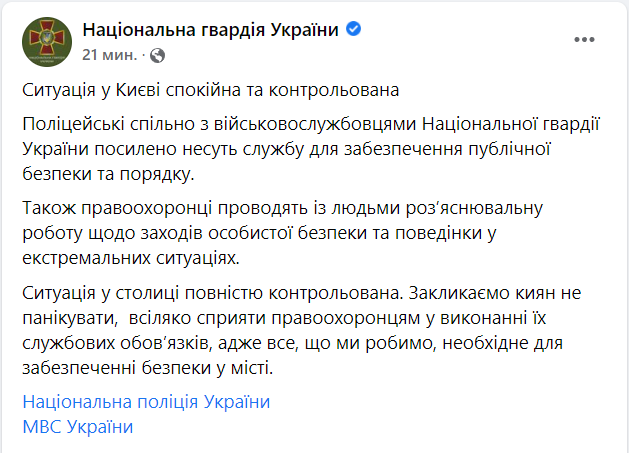Open the post's three-dot options menu
The width and height of the screenshot is (629, 453).
click(x=584, y=39)
